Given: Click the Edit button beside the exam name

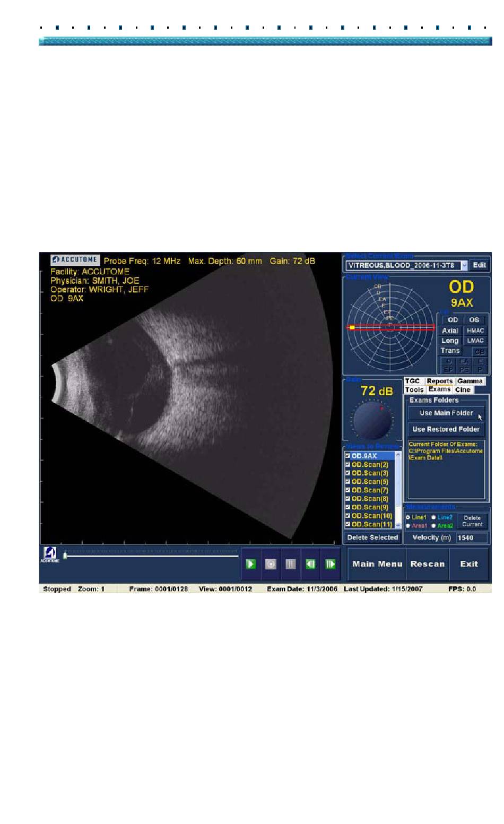Looking at the screenshot, I should coord(480,265).
